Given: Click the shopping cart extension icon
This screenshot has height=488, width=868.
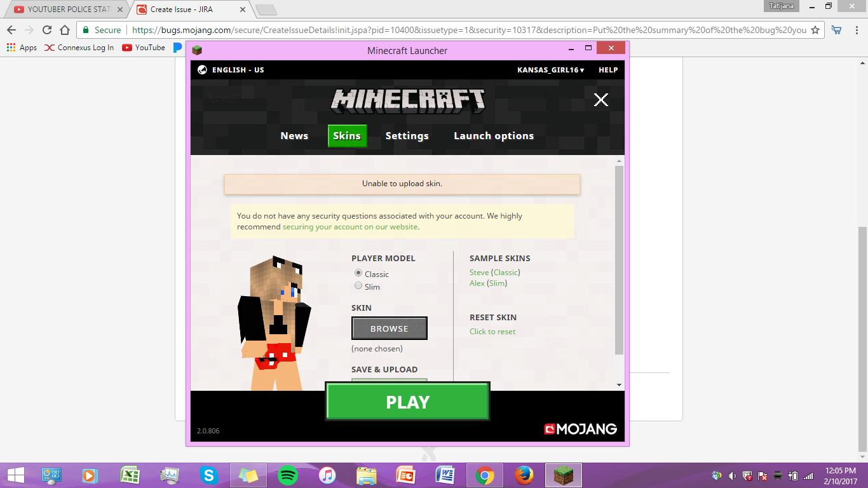Looking at the screenshot, I should (x=836, y=30).
